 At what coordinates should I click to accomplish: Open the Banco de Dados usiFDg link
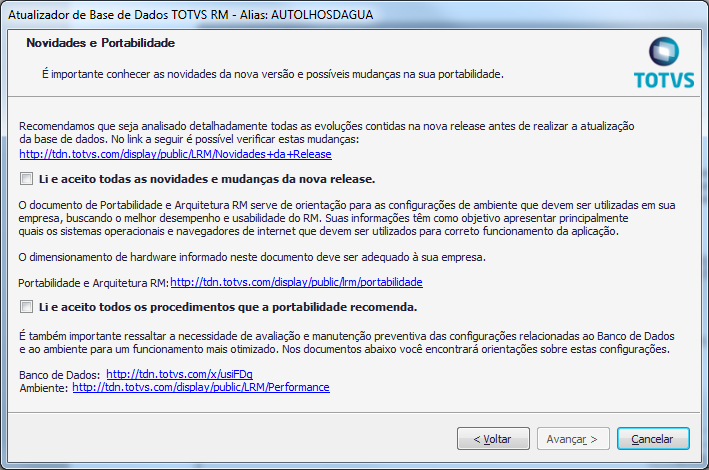pyautogui.click(x=180, y=374)
